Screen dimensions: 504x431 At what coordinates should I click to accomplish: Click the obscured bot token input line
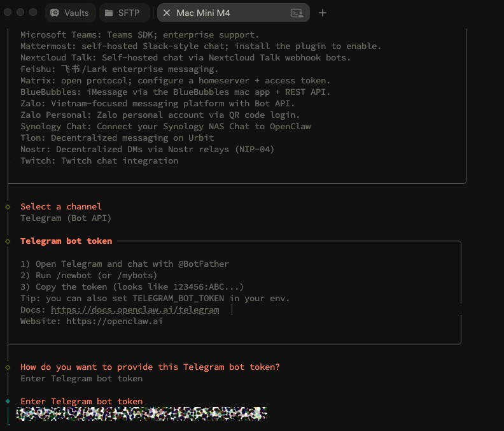(141, 414)
